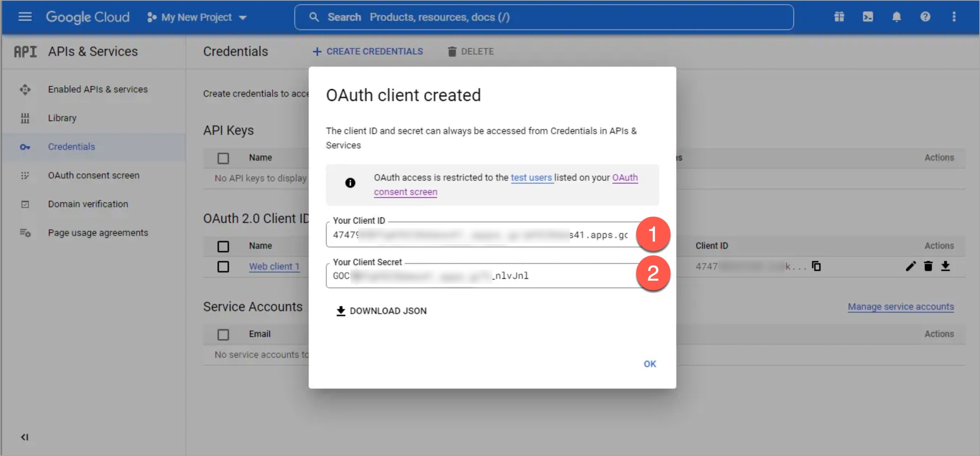
Task: Download Web client 1 credentials icon
Action: tap(945, 266)
